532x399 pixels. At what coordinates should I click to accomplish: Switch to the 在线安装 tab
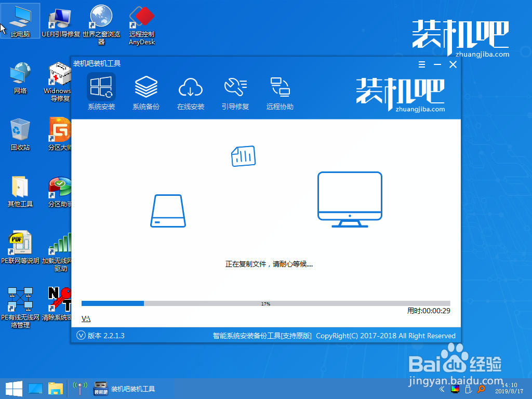pos(191,92)
